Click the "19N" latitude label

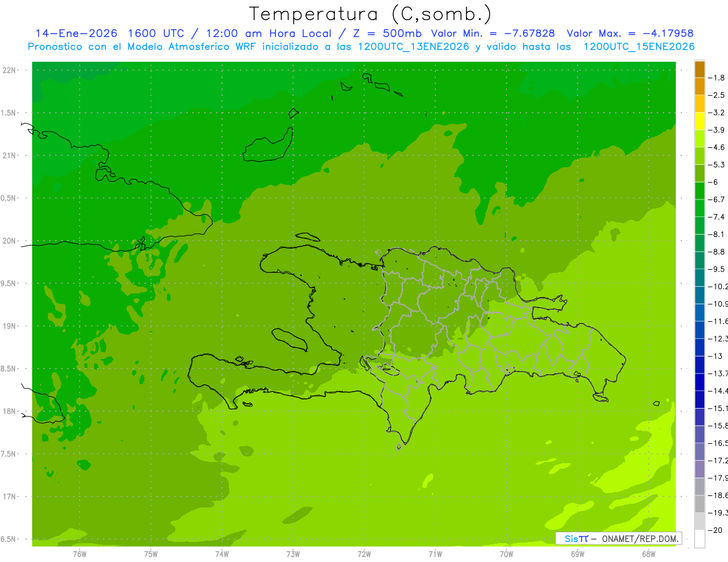(10, 326)
